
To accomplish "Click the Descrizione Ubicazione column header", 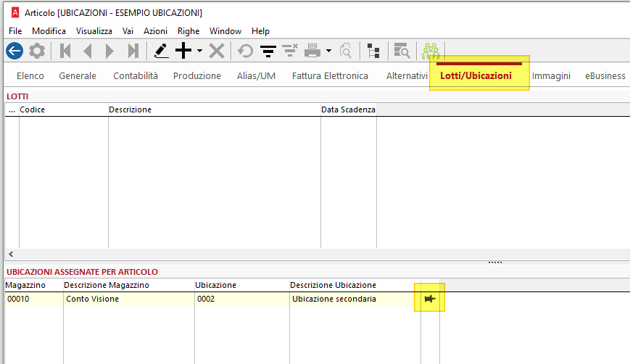I will coord(355,285).
